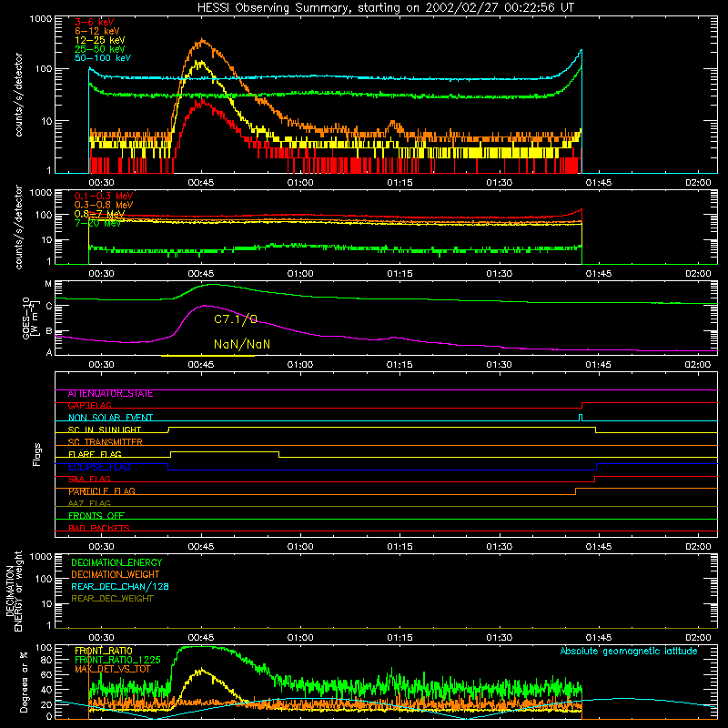
Task: Click the DECIMATION_WEIGHT legend label
Action: click(116, 575)
